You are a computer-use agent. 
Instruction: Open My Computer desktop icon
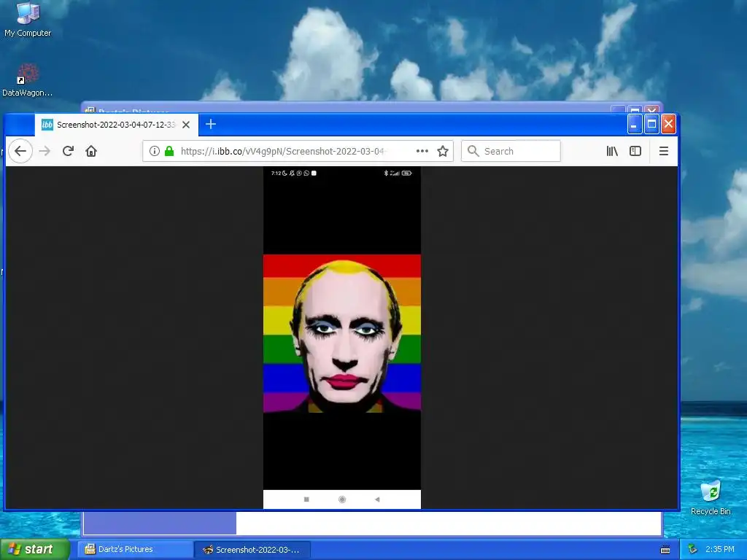(28, 20)
